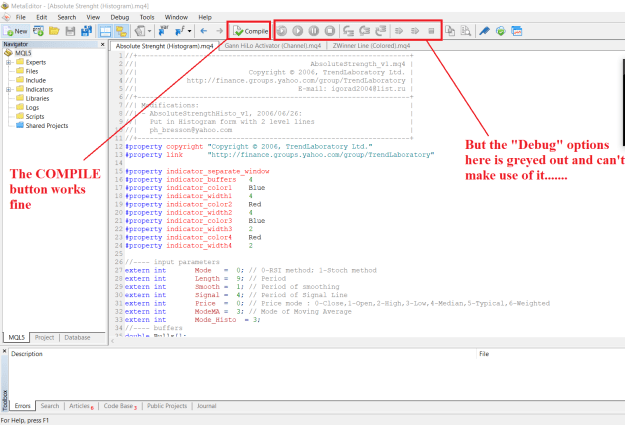Open a file with the yellow folder icon
Viewport: 625px width, 425px height.
54,31
